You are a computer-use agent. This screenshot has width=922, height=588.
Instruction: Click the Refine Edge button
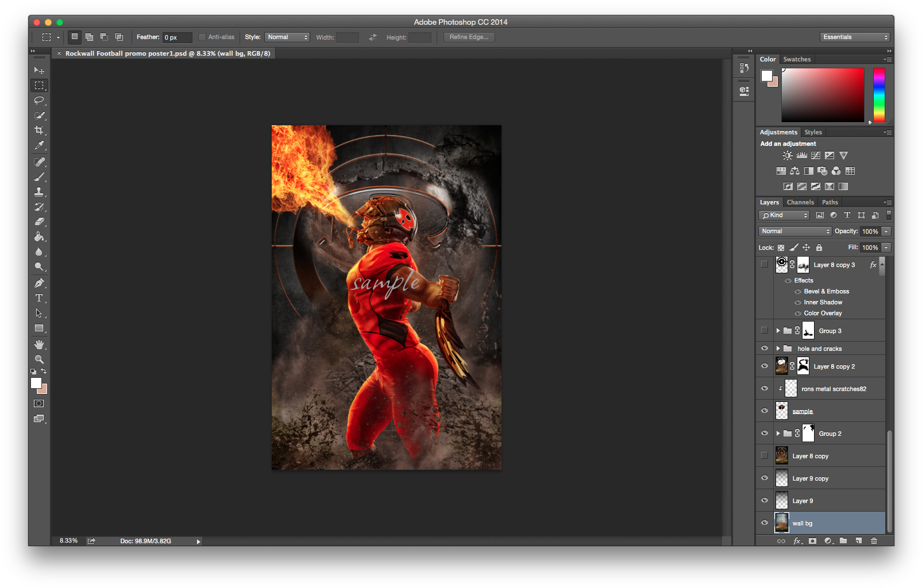468,37
